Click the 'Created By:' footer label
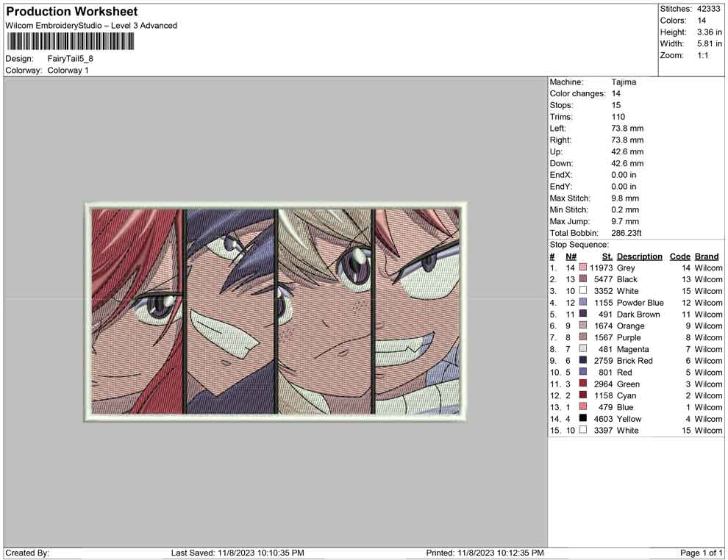Image resolution: width=728 pixels, height=560 pixels. click(27, 553)
